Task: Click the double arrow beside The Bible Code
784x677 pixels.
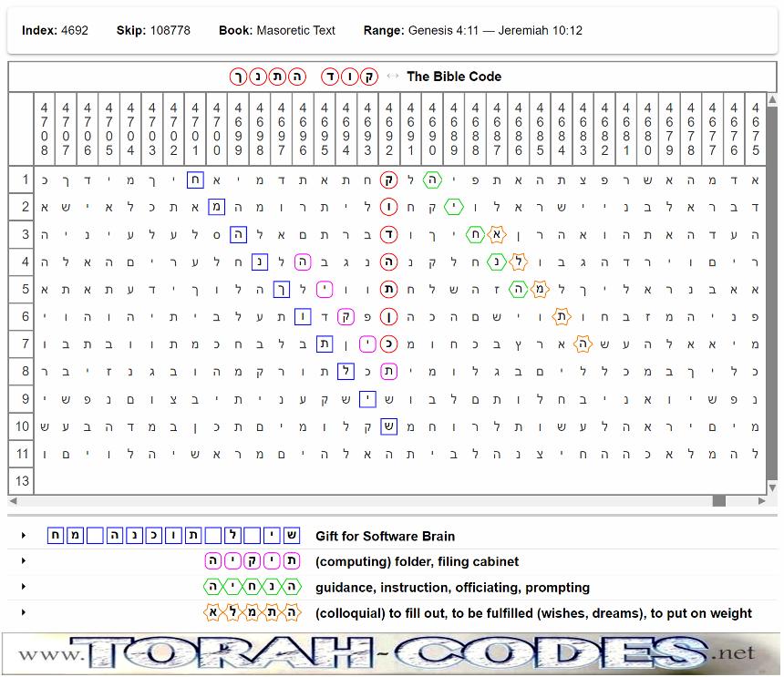Action: (x=393, y=77)
